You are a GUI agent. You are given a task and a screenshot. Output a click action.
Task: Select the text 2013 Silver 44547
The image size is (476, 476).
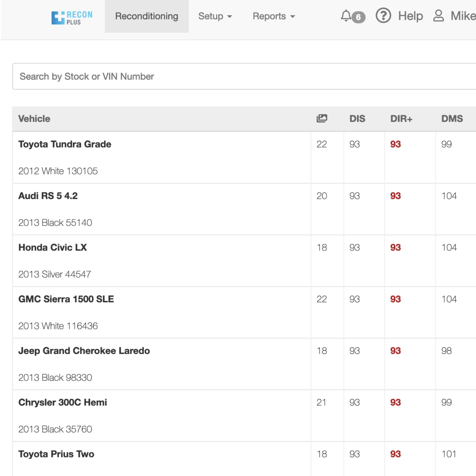[x=55, y=274]
